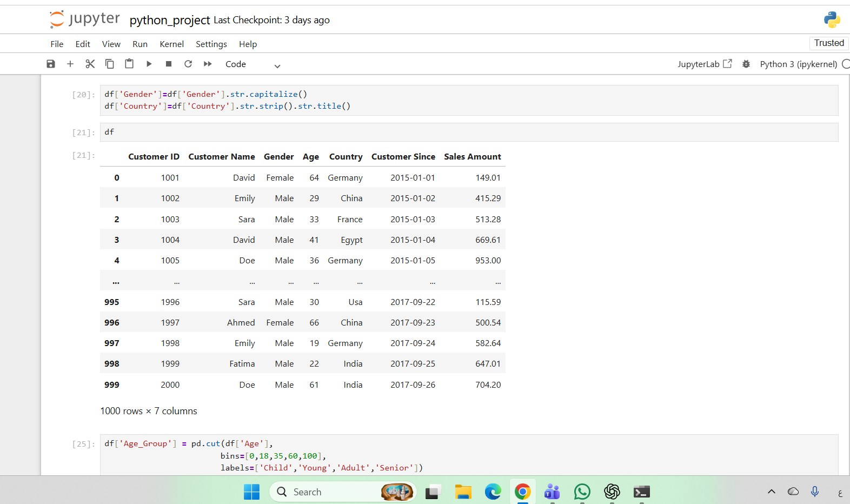The height and width of the screenshot is (504, 850).
Task: Open the File menu
Action: tap(57, 44)
